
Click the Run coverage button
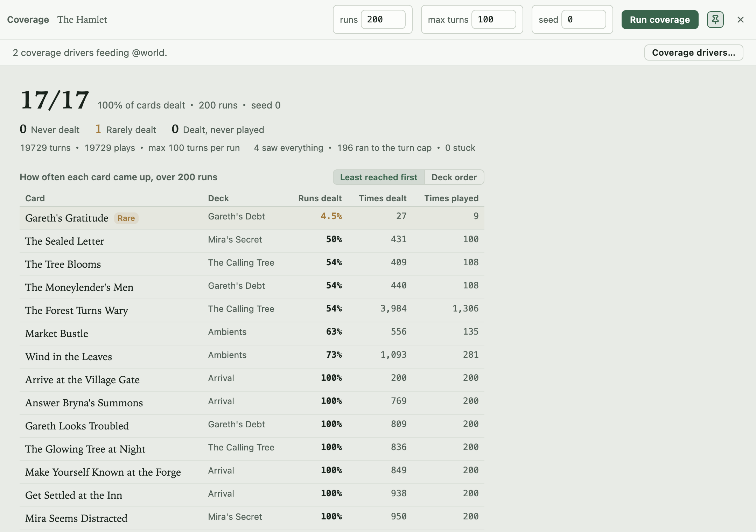[x=660, y=20]
